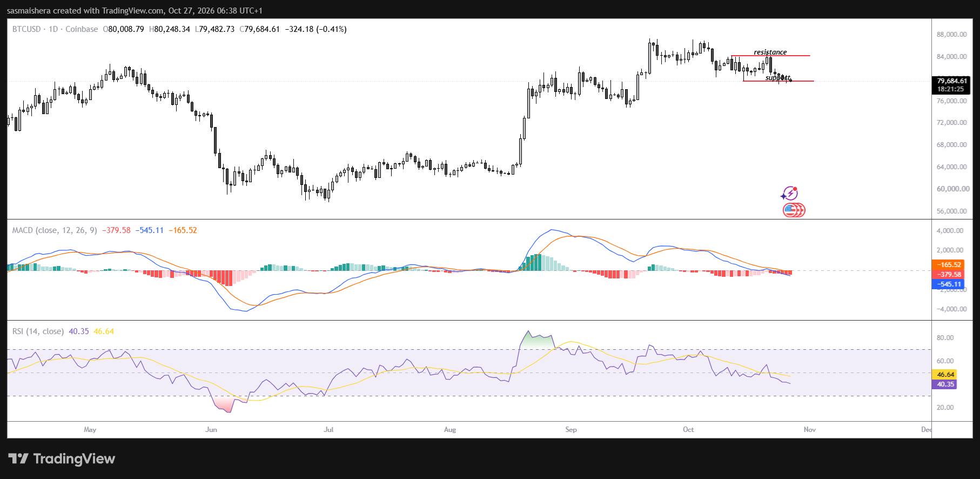Click RSI legend value 40.35
Viewport: 980px width, 479px height.
point(79,331)
